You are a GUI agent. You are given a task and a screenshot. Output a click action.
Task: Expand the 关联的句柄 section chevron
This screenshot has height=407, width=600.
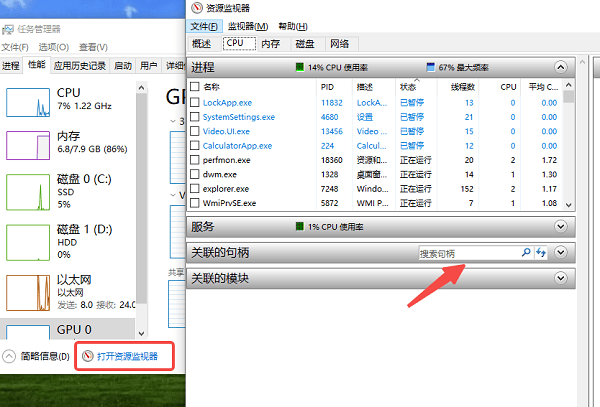(561, 252)
